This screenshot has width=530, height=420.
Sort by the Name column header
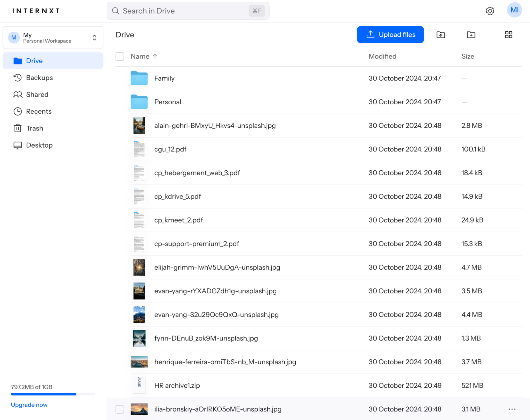pos(140,56)
